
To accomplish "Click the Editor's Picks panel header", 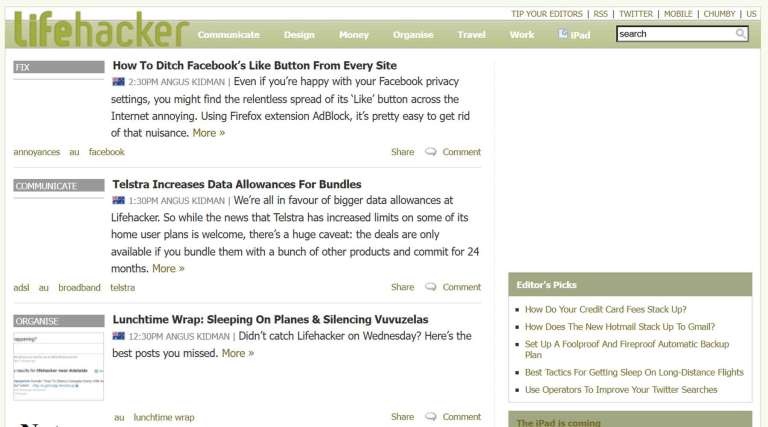I will pos(630,285).
